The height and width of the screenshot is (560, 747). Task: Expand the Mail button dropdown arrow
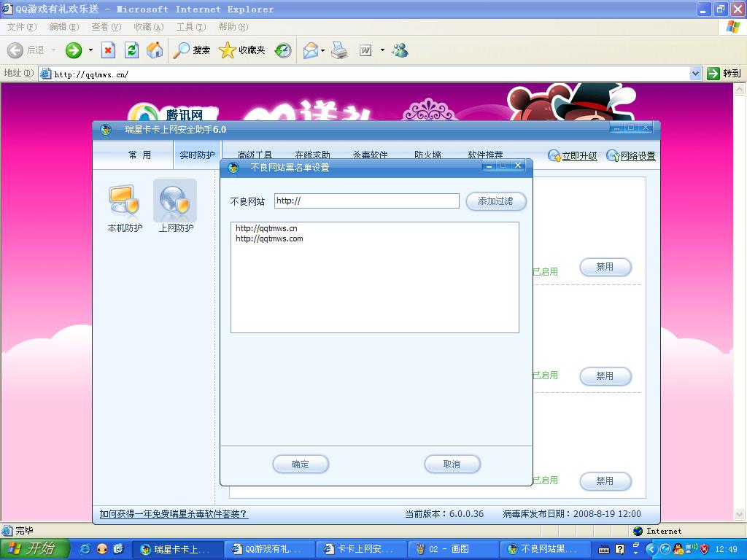[323, 50]
